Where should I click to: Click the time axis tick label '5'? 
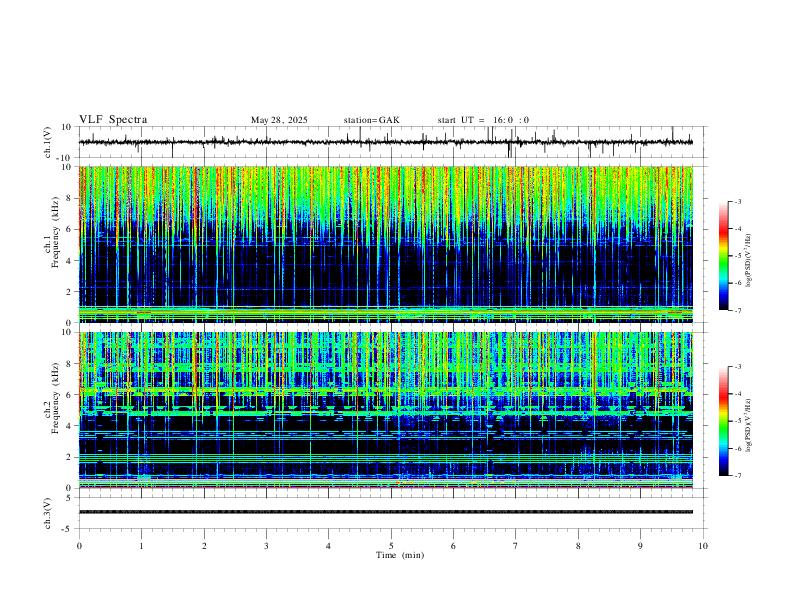pos(391,546)
